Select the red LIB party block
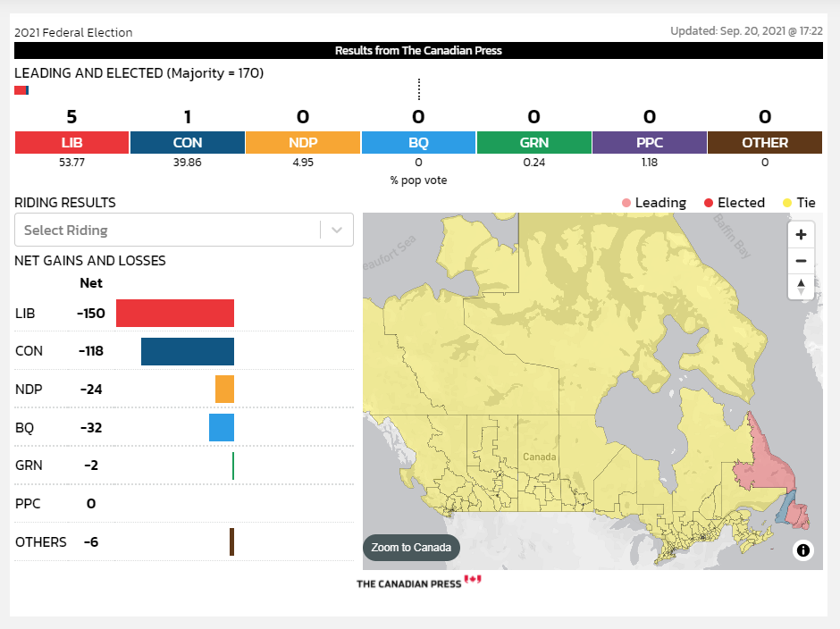The image size is (840, 629). (x=71, y=143)
